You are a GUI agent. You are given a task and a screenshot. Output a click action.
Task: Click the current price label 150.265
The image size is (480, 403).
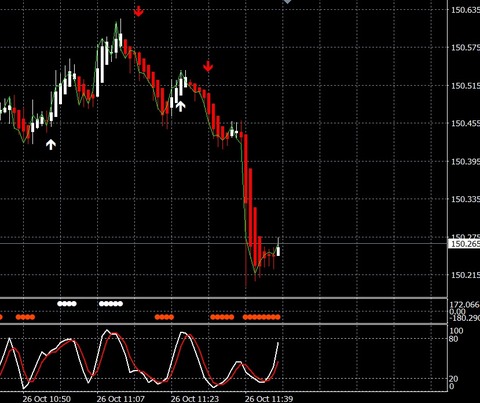465,244
